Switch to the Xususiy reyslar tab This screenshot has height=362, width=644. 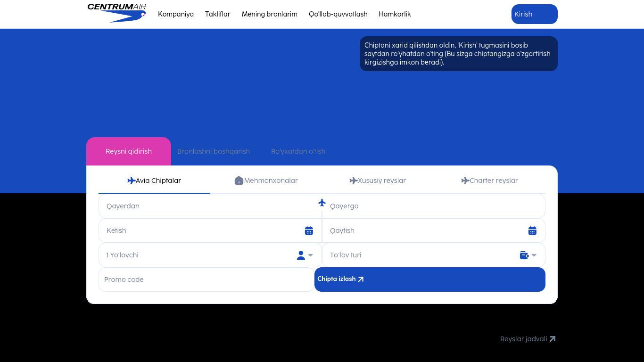378,181
